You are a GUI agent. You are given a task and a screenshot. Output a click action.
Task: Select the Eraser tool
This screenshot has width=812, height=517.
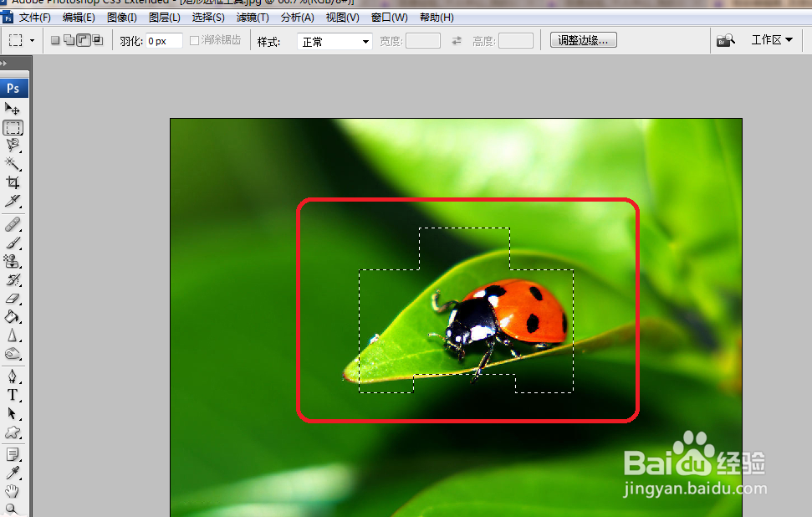[13, 299]
